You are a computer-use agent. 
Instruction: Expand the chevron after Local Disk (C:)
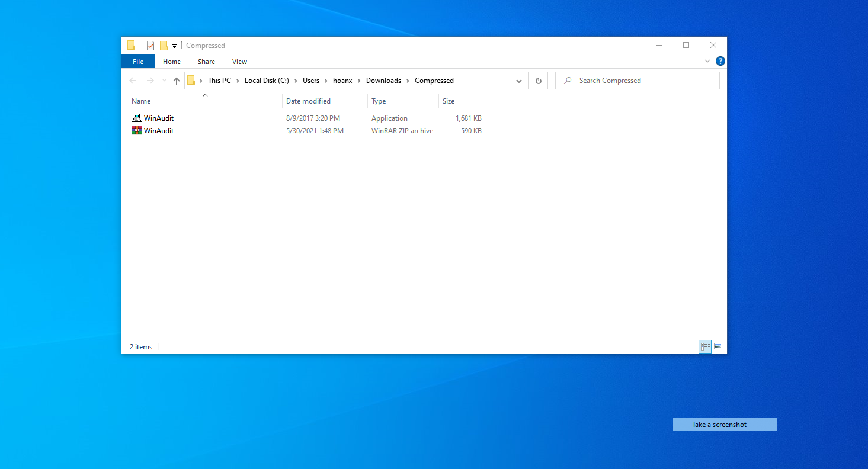point(296,81)
